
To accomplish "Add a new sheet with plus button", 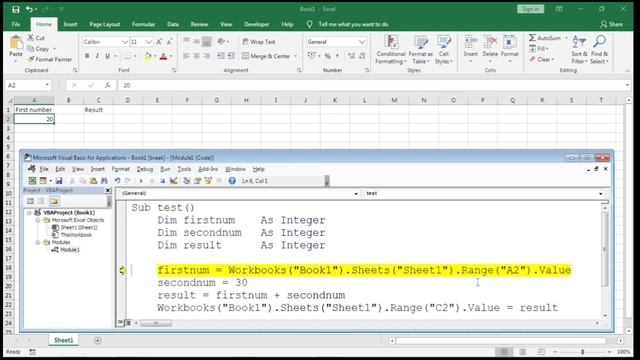I will click(97, 340).
